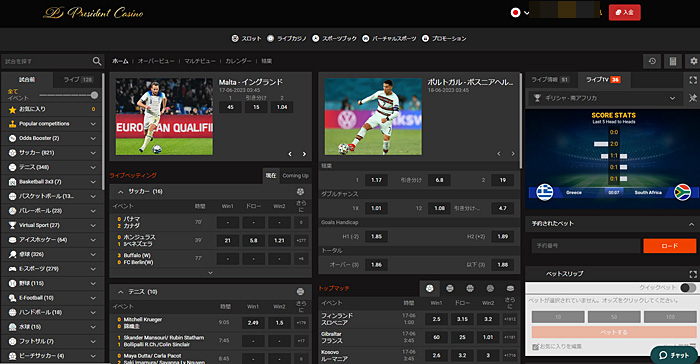This screenshot has width=700, height=364.
Task: Expand the テニス (348) category
Action: [93, 167]
